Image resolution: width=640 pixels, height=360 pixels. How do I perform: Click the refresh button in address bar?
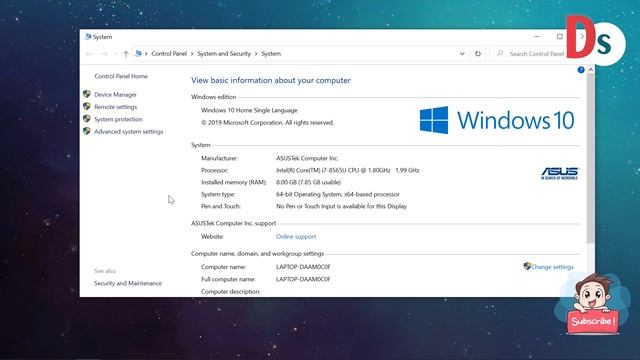478,53
